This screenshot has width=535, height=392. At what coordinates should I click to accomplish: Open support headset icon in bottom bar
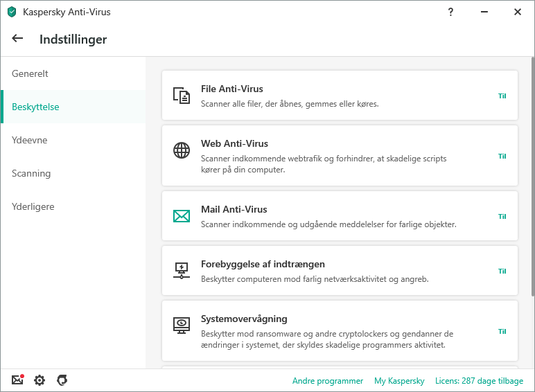tap(62, 380)
